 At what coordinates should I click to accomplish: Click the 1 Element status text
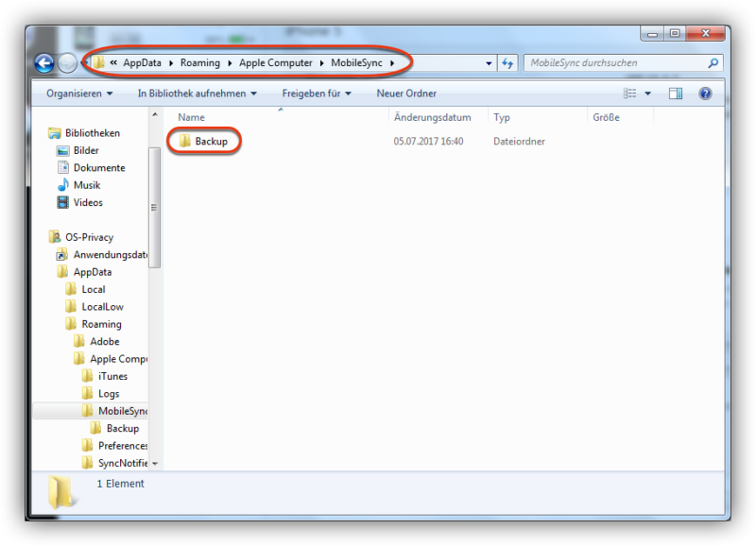tap(121, 484)
